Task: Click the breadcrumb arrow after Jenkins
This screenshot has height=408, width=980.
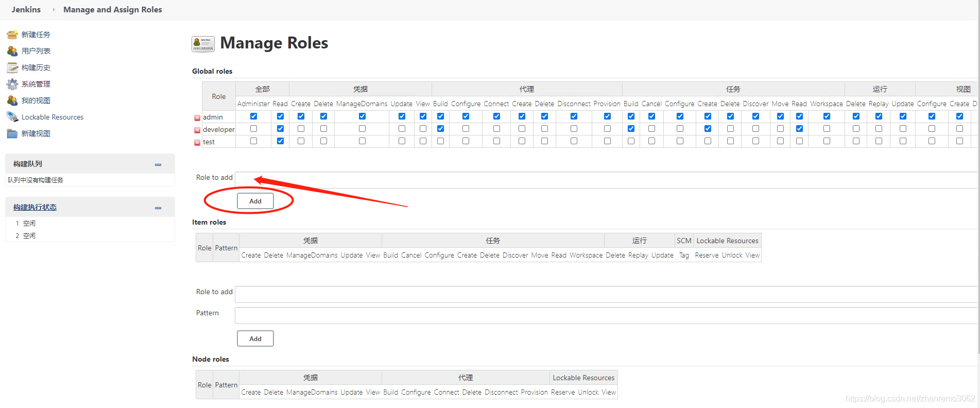Action: click(x=54, y=9)
